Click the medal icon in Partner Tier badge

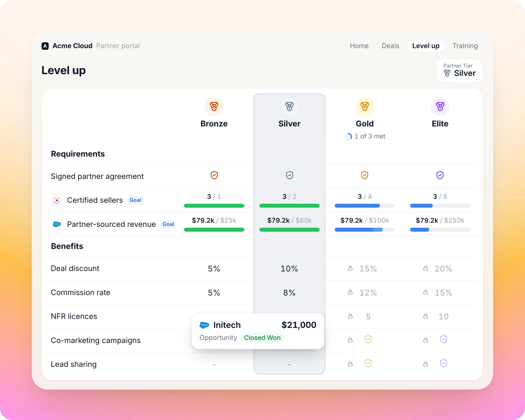pyautogui.click(x=447, y=73)
